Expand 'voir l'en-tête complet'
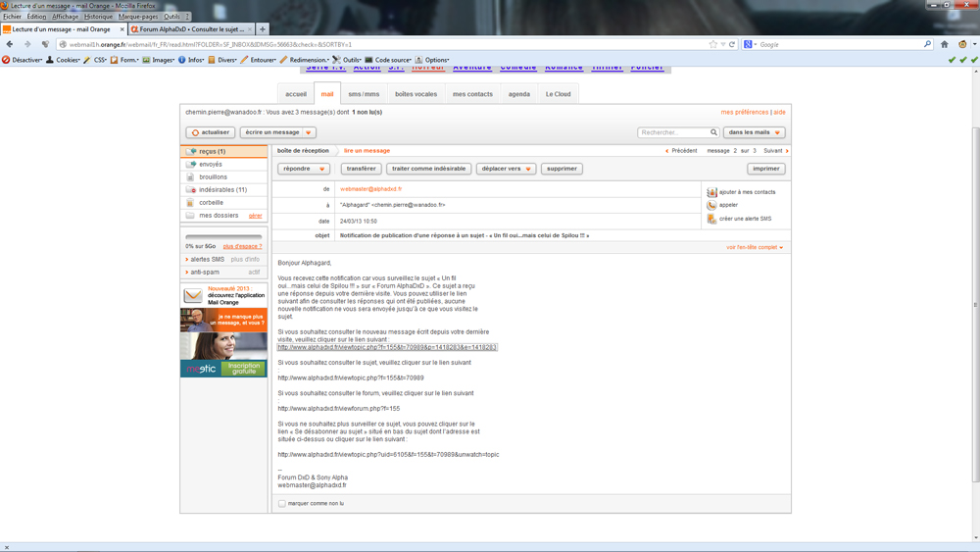This screenshot has height=552, width=980. [x=755, y=247]
